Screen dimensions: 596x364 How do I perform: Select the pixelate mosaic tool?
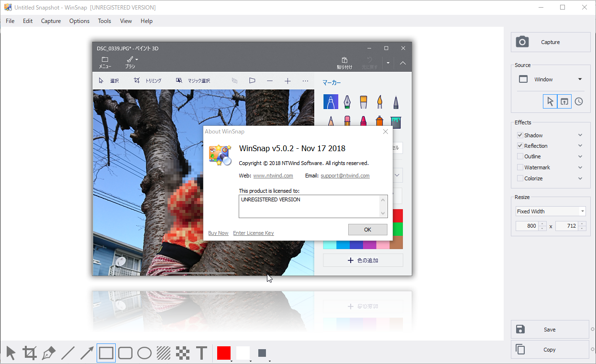pyautogui.click(x=182, y=353)
